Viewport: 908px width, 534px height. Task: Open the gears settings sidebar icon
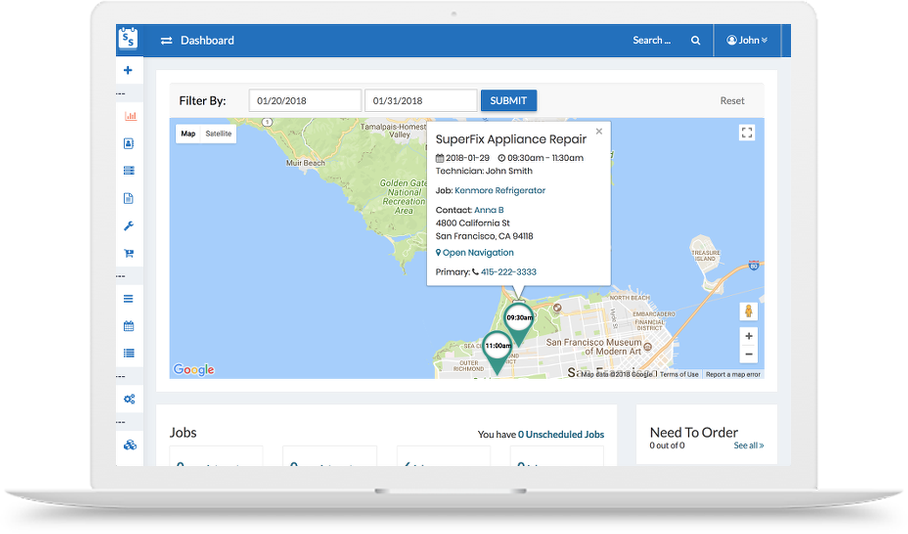(129, 399)
